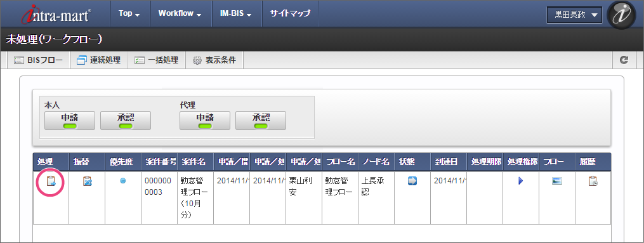Toggle the 本人 申請 filter button
The width and height of the screenshot is (644, 243).
(70, 121)
